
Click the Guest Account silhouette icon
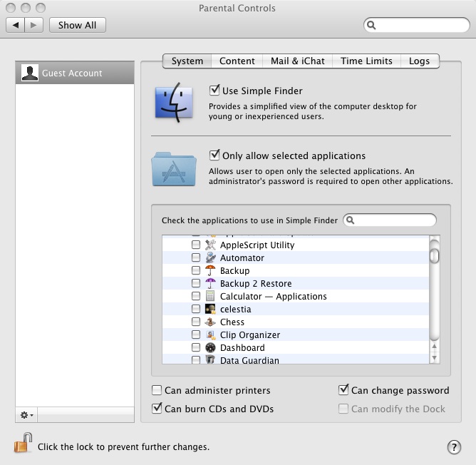pyautogui.click(x=30, y=73)
